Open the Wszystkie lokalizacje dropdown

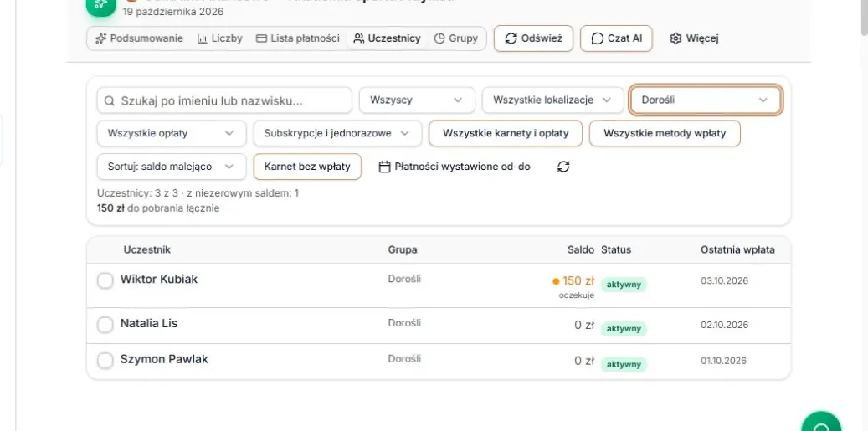coord(552,100)
